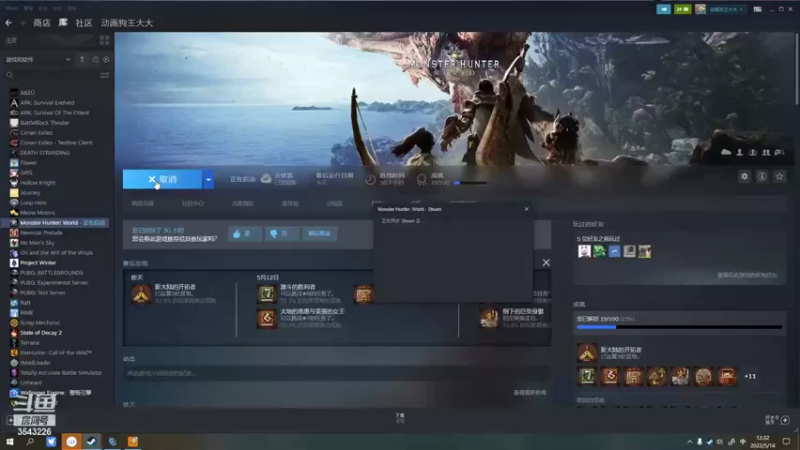Image resolution: width=800 pixels, height=450 pixels.
Task: Open the 社区中心 community hub tab
Action: click(x=192, y=204)
